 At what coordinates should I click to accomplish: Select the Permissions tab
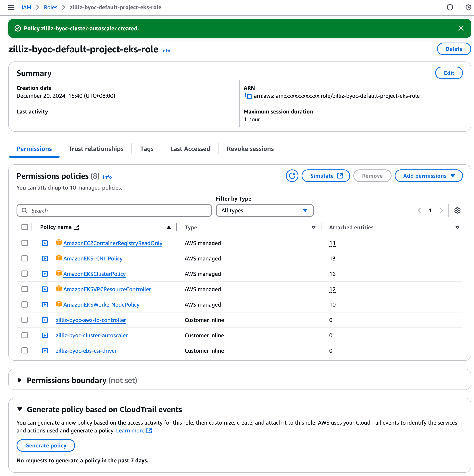click(x=34, y=149)
